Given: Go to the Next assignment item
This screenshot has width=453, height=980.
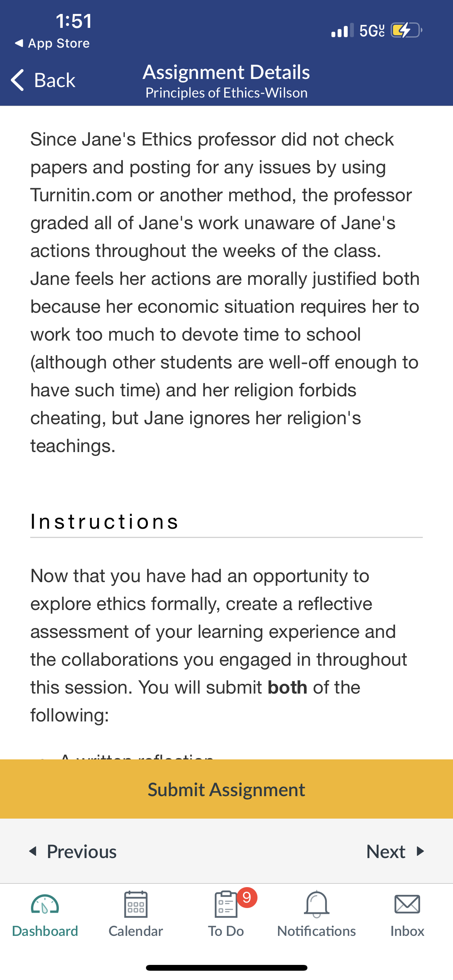Looking at the screenshot, I should (x=395, y=851).
